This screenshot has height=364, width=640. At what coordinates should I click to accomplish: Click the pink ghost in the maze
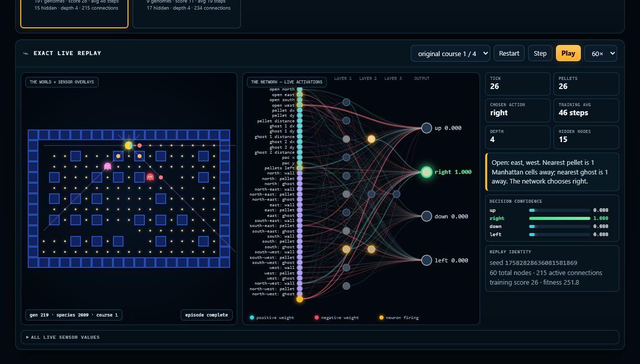(107, 166)
